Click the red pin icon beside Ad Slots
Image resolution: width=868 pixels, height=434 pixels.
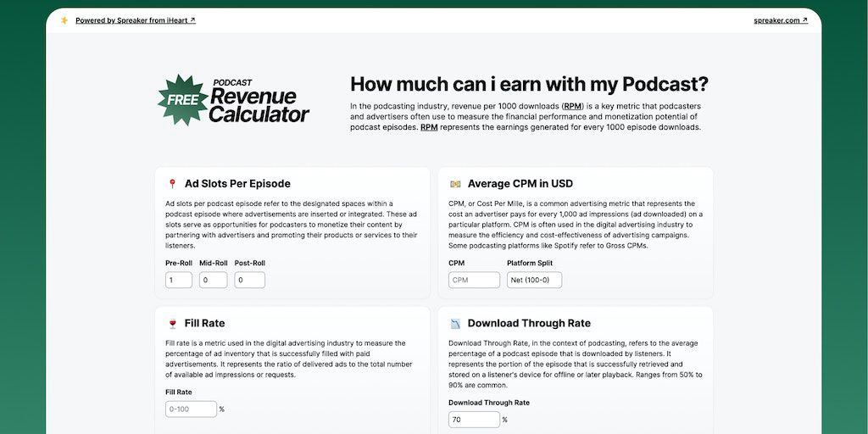[172, 184]
